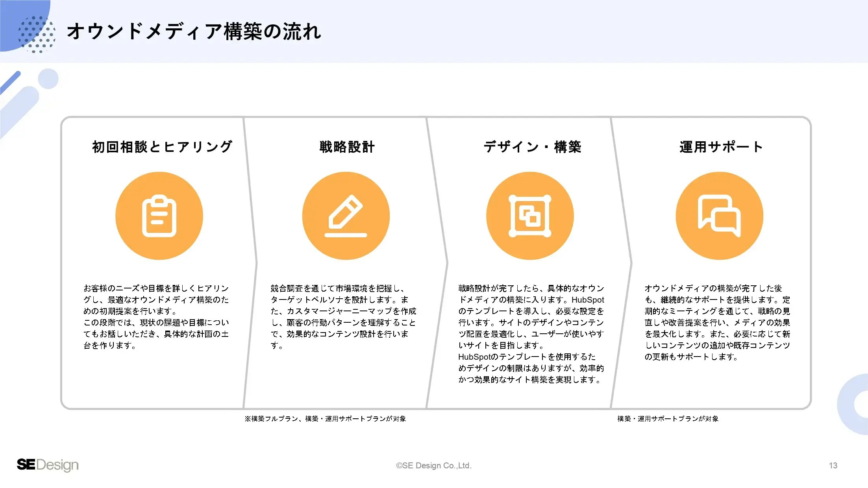Select the slide title オウンドメディア構築の流れ
The image size is (868, 488).
coord(194,31)
